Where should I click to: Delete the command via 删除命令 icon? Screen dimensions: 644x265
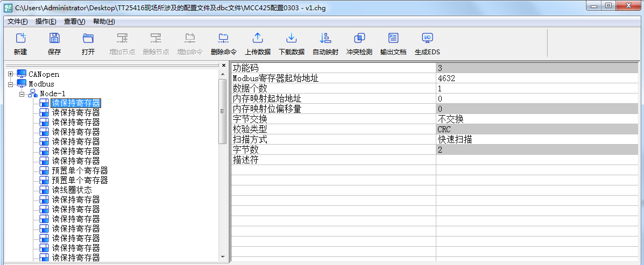point(223,39)
